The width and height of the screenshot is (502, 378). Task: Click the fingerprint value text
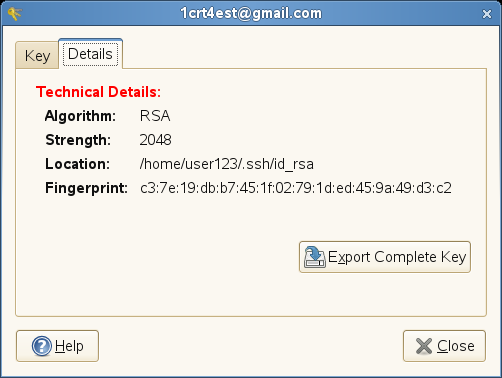pyautogui.click(x=296, y=188)
